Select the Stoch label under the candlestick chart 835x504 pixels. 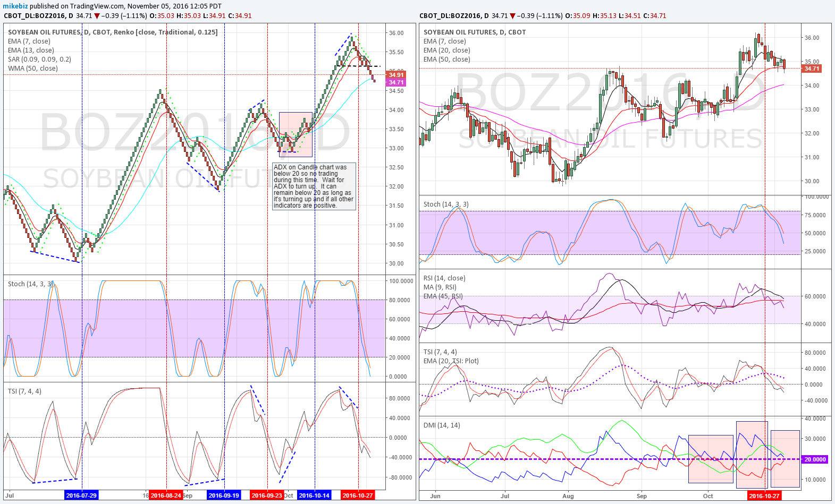[x=446, y=204]
